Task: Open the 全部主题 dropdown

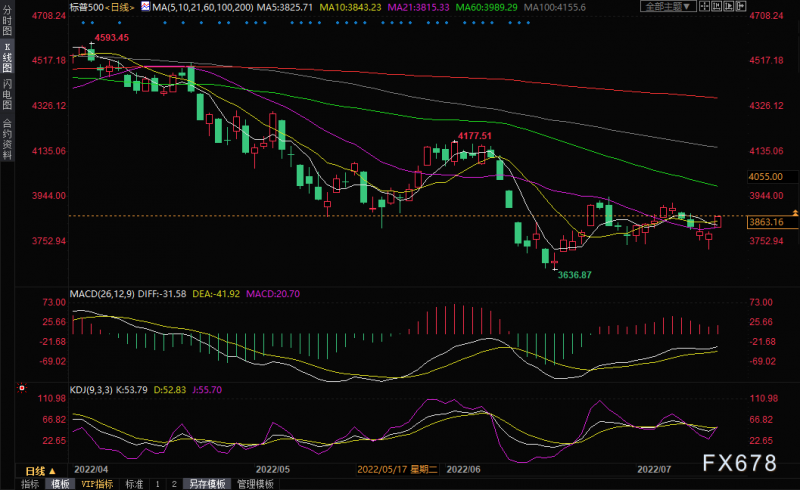Action: (668, 6)
